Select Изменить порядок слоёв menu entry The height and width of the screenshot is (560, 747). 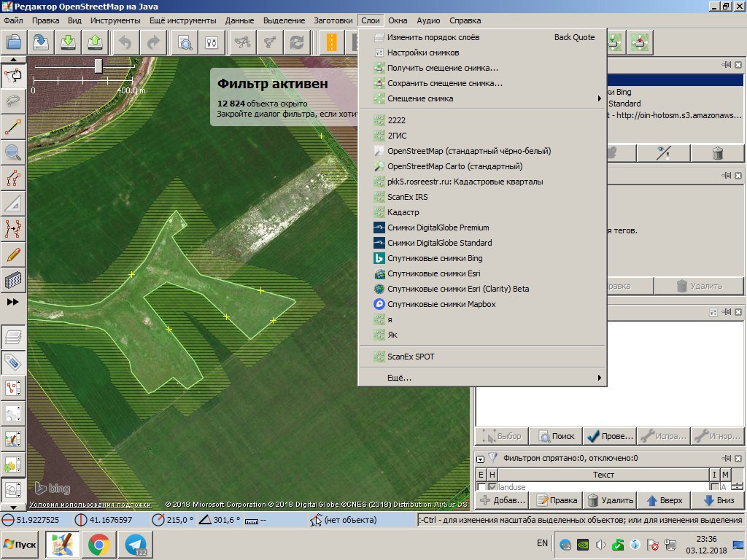481,37
